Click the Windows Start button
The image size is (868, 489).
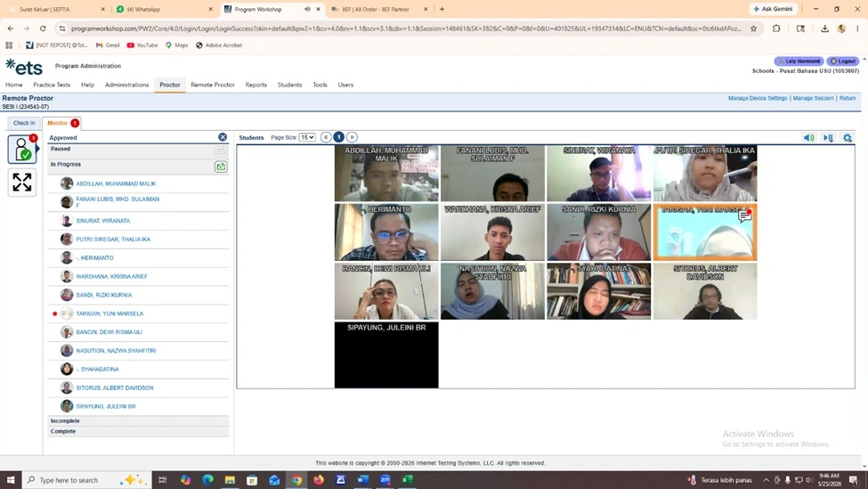pyautogui.click(x=11, y=479)
